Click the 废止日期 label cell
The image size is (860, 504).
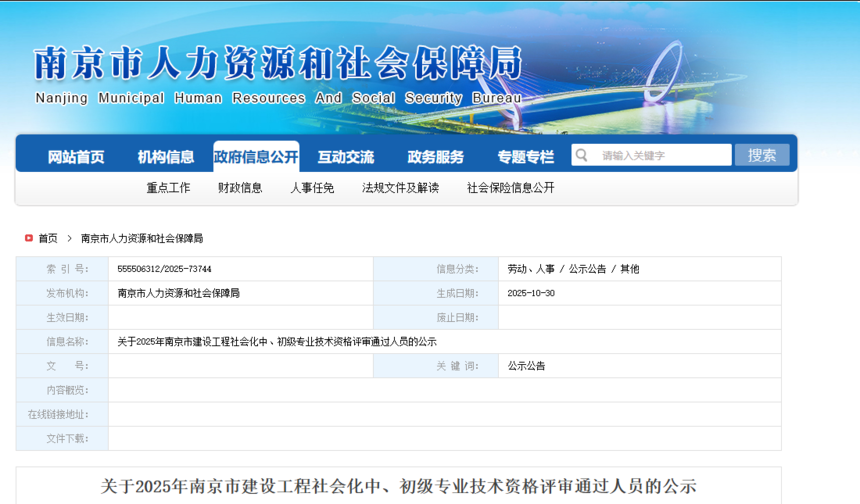coord(436,317)
